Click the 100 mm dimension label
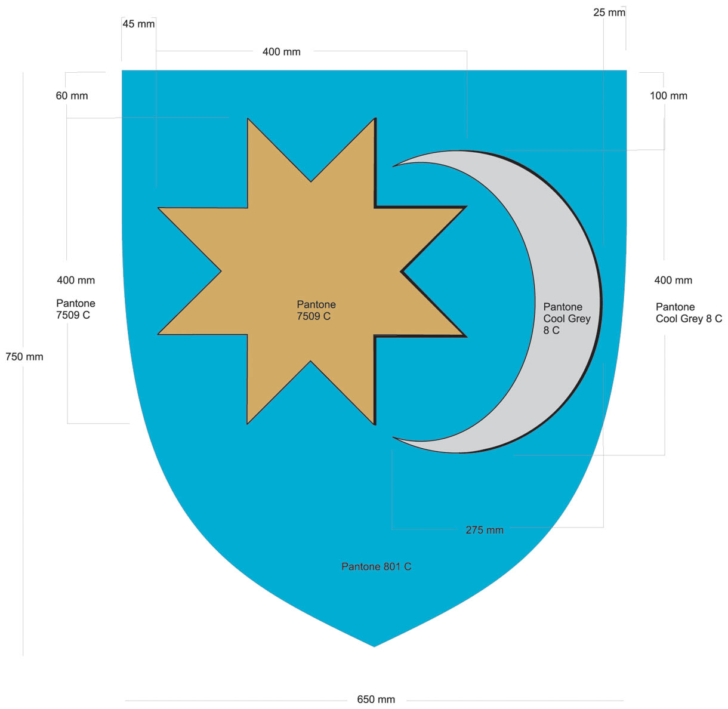The height and width of the screenshot is (709, 728). 668,96
